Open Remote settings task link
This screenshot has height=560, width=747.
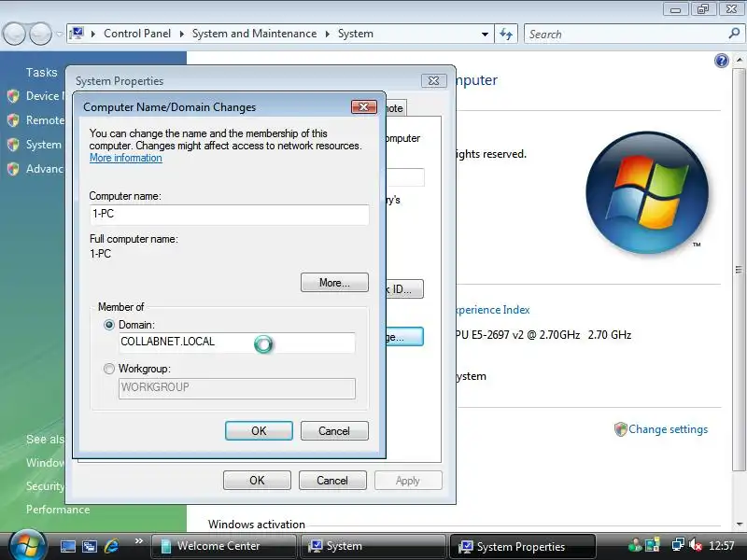[x=45, y=120]
